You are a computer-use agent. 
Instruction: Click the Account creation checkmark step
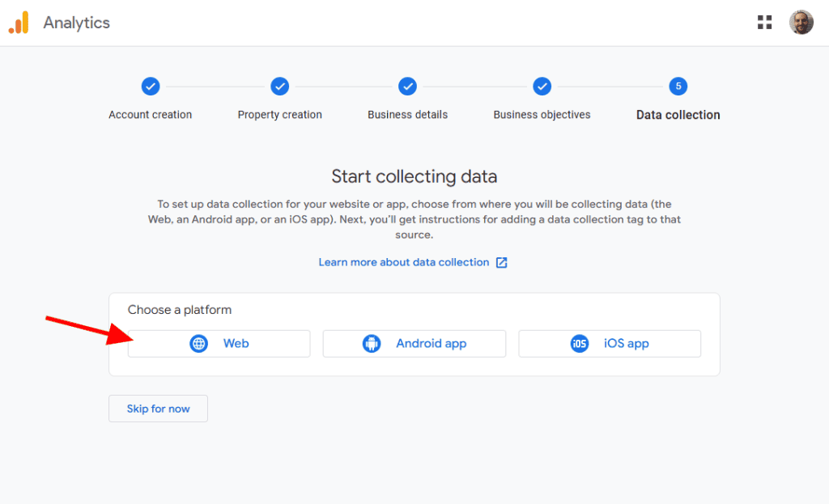pos(151,87)
